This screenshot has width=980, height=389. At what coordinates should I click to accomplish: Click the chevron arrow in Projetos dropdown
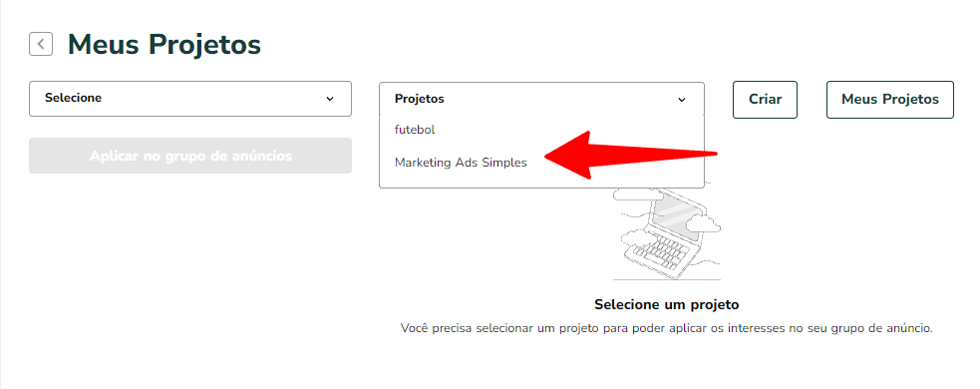(x=682, y=100)
